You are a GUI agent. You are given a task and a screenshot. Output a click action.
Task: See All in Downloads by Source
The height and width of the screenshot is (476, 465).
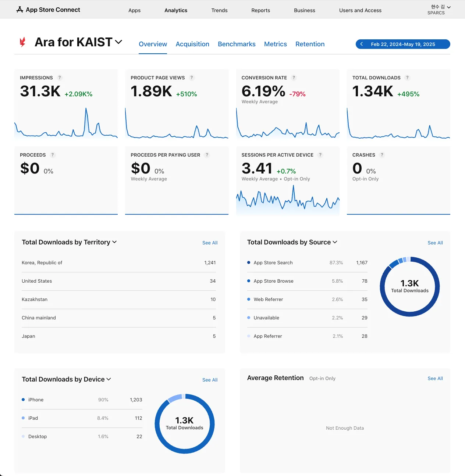(435, 243)
